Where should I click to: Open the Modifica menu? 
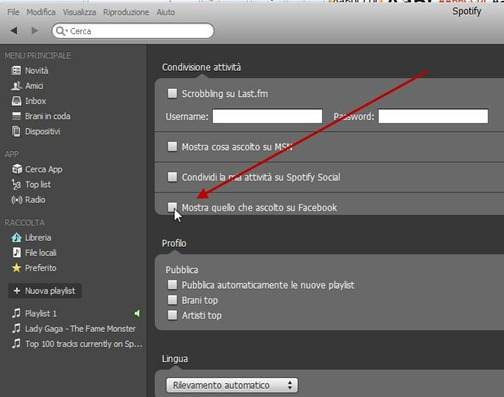[41, 12]
